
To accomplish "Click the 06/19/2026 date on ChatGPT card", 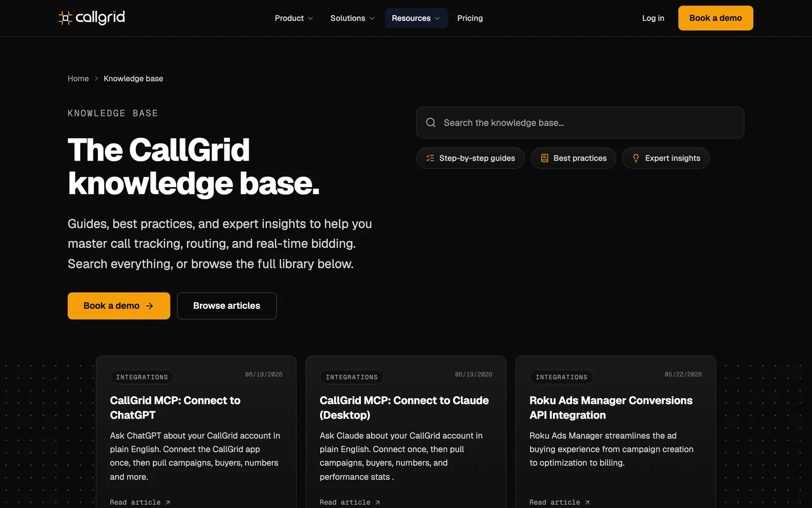I will 264,374.
